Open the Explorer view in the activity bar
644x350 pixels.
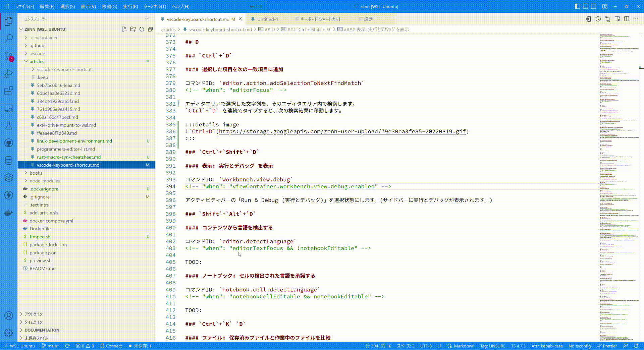(9, 21)
